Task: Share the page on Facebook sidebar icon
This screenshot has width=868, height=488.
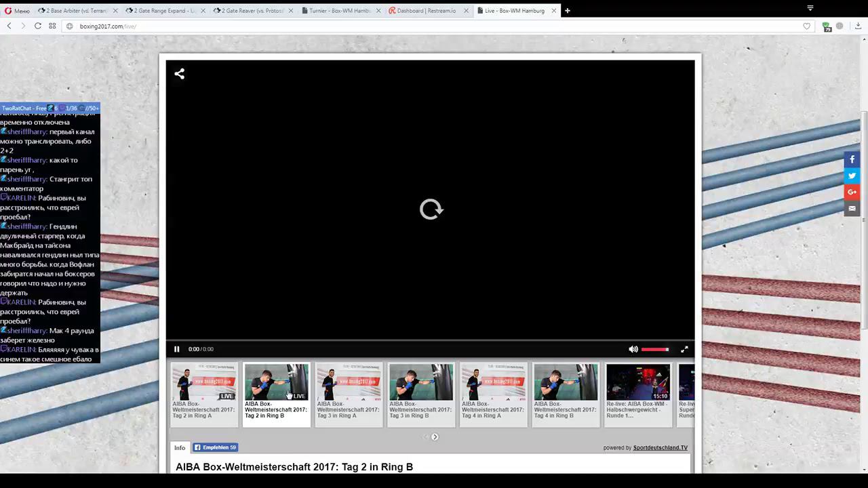Action: tap(852, 159)
